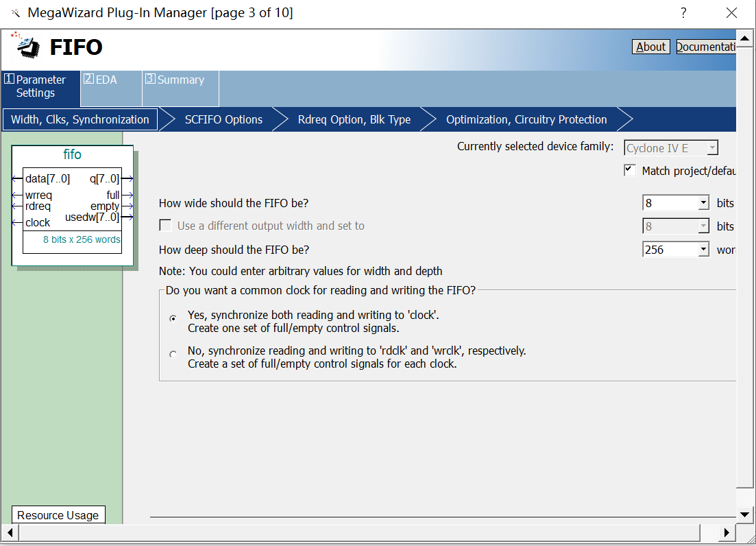Switch to Parameter Settings tab
Image resolution: width=756 pixels, height=546 pixels.
tap(40, 88)
